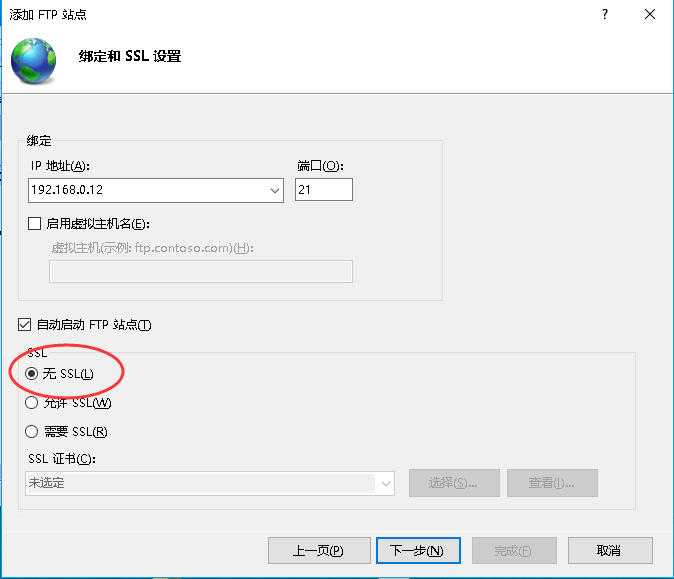Click the IP 地址 label
The width and height of the screenshot is (674, 579).
60,165
